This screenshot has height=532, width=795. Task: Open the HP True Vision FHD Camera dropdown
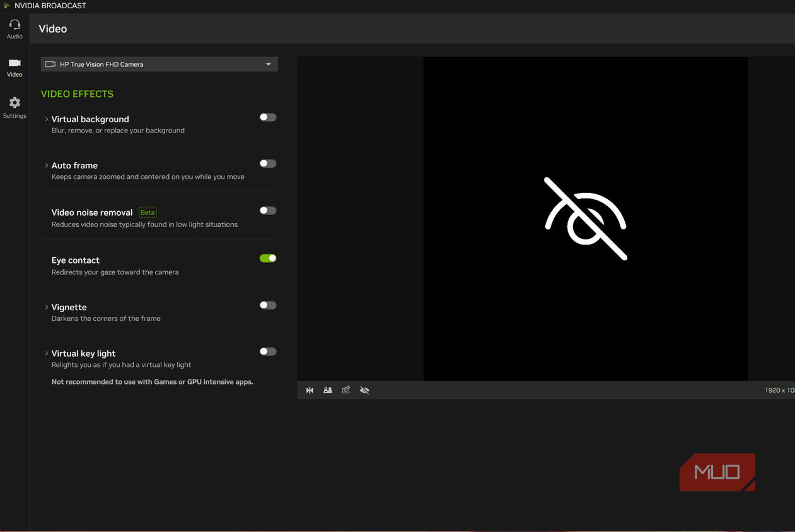point(160,64)
